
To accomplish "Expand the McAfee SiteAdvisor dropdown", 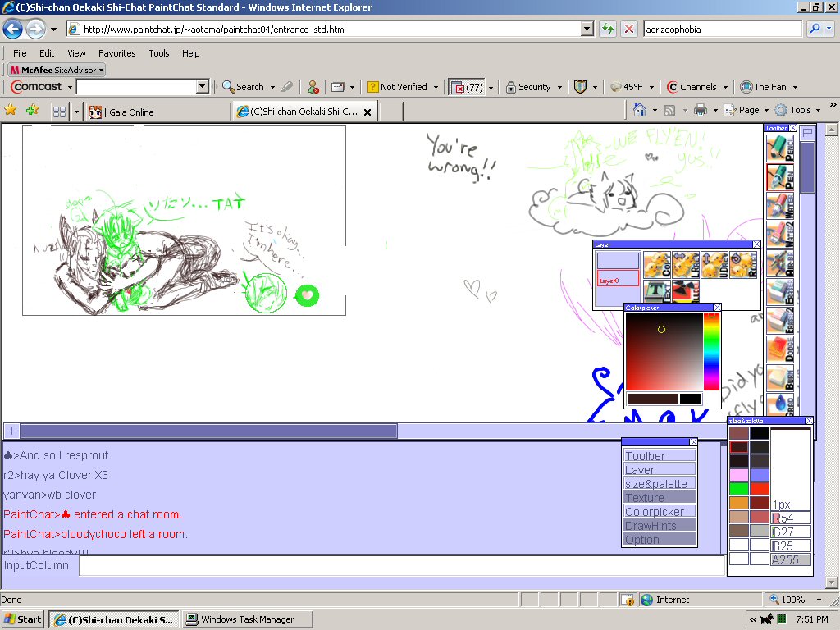I will click(x=101, y=71).
